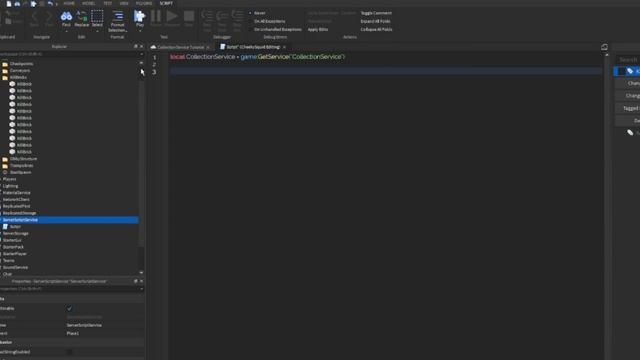
Task: Click the new file icon in quick access bar
Action: [x=9, y=4]
